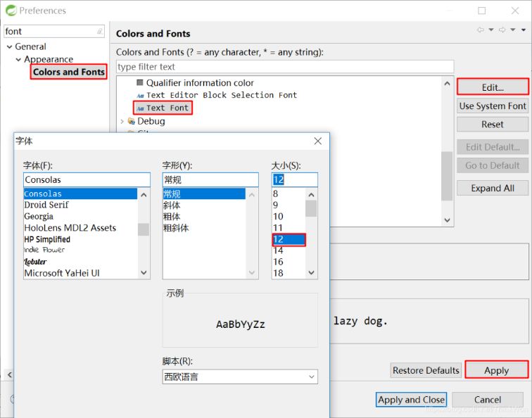
Task: Open the Preferences view menu triangle
Action: click(x=524, y=30)
